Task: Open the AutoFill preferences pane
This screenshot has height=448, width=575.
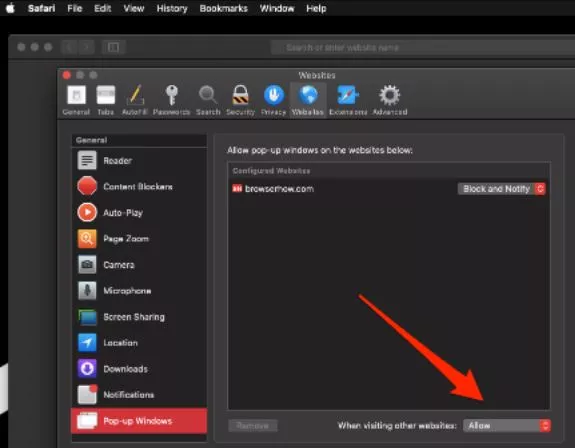Action: (x=134, y=100)
